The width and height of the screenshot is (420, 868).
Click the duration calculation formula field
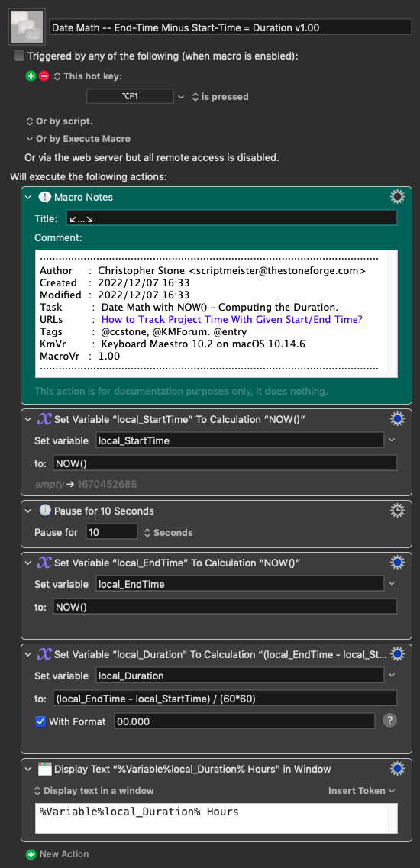(225, 698)
